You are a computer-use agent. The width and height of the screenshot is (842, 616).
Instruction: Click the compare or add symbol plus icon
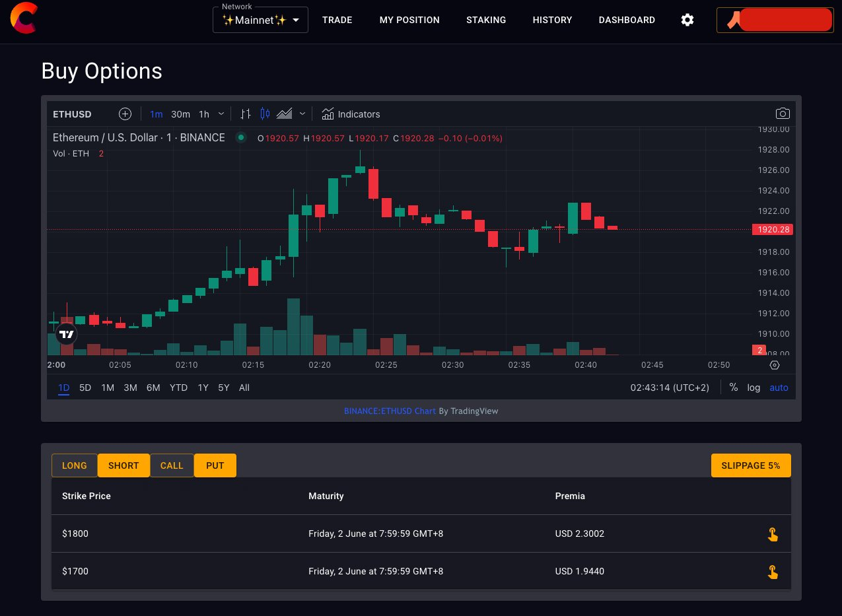[125, 114]
